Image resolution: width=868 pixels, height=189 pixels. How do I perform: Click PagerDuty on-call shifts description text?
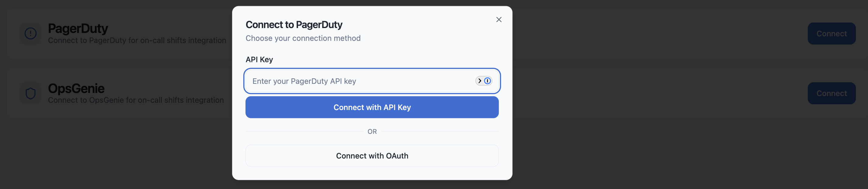tap(137, 40)
